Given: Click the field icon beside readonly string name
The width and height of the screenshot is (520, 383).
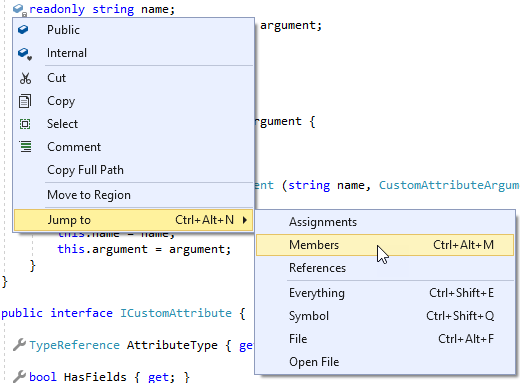Looking at the screenshot, I should point(19,10).
